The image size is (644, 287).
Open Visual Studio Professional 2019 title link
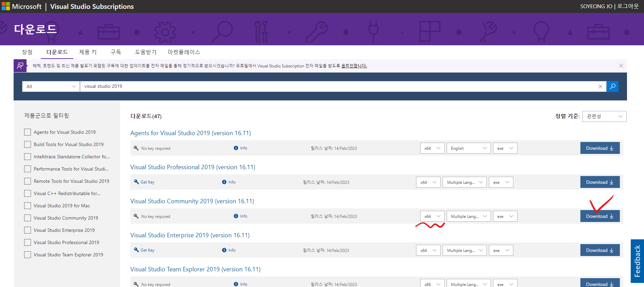tap(193, 167)
